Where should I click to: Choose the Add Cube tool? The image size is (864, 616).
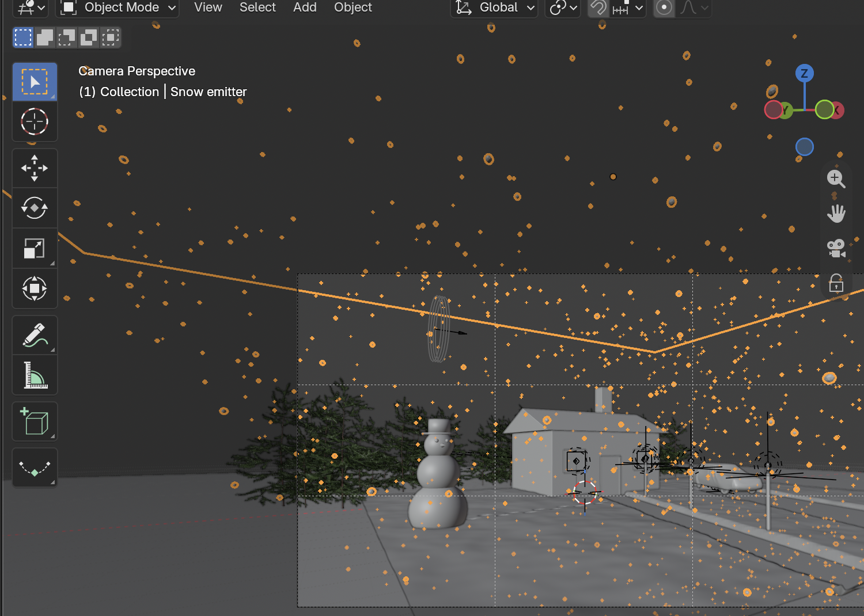point(35,421)
